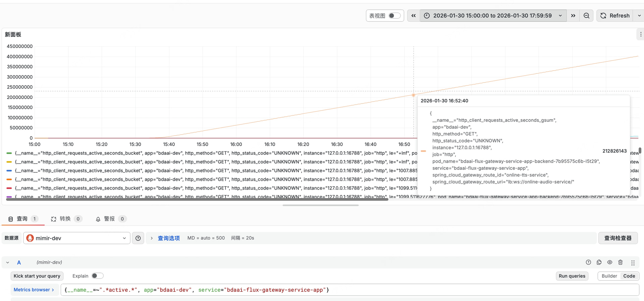Shift time range backward with double-left arrows

tap(414, 15)
